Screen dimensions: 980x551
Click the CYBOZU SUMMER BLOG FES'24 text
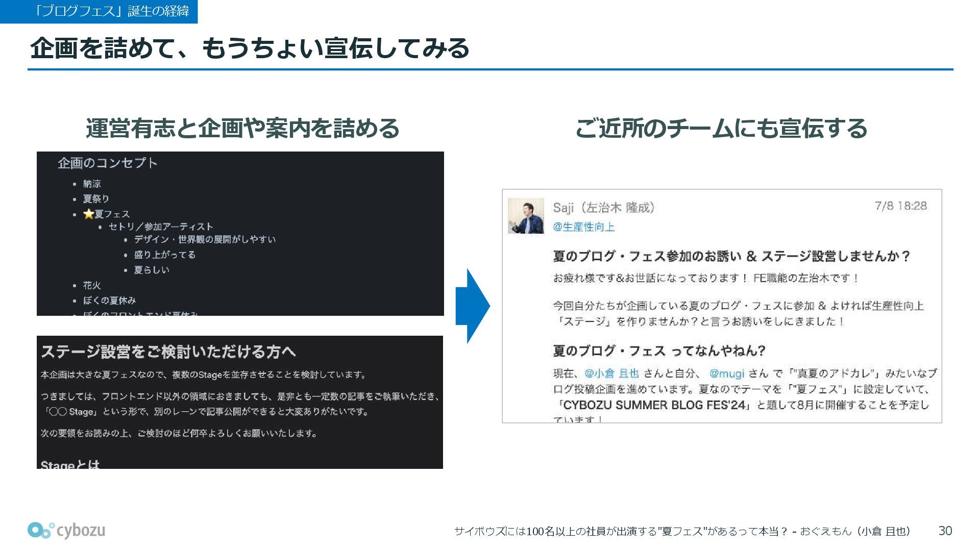click(655, 405)
